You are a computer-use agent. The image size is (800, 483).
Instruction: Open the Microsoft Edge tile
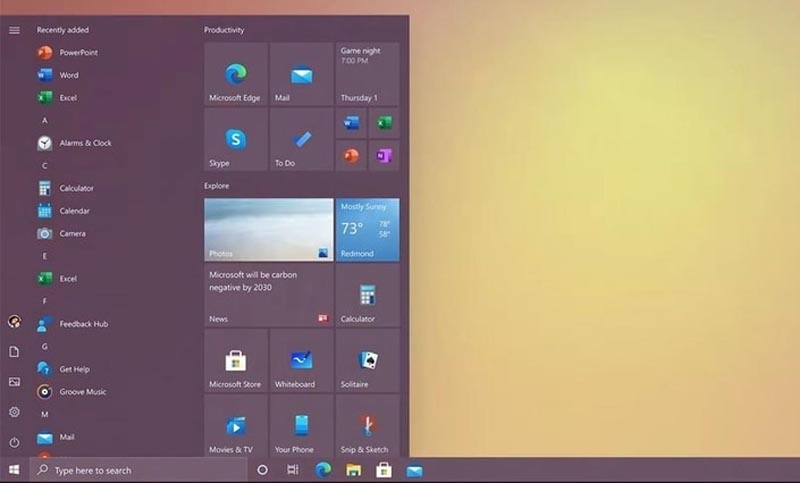(x=236, y=74)
